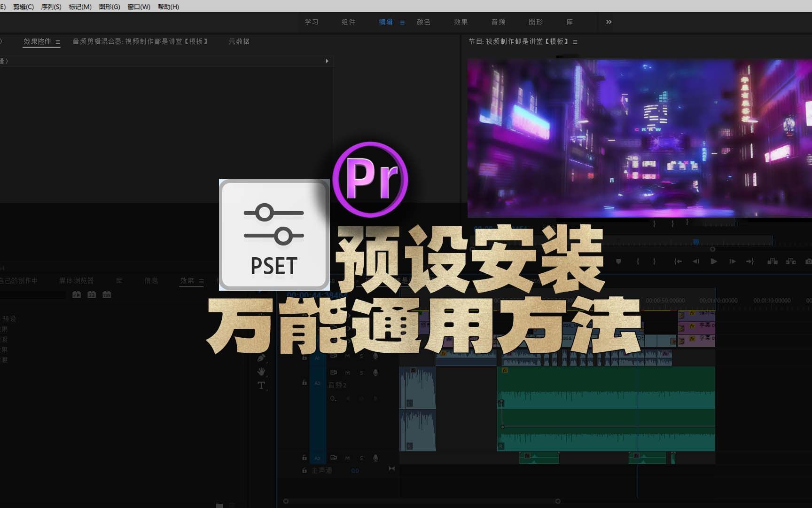The height and width of the screenshot is (508, 812).
Task: Filter effects by 32-bit color icon
Action: click(x=92, y=295)
